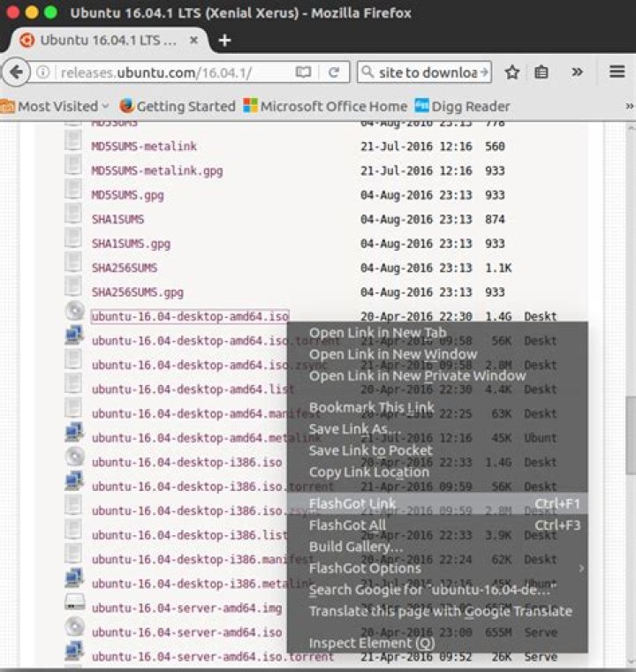Image resolution: width=636 pixels, height=672 pixels.
Task: Open the hamburger menu
Action: tap(617, 72)
